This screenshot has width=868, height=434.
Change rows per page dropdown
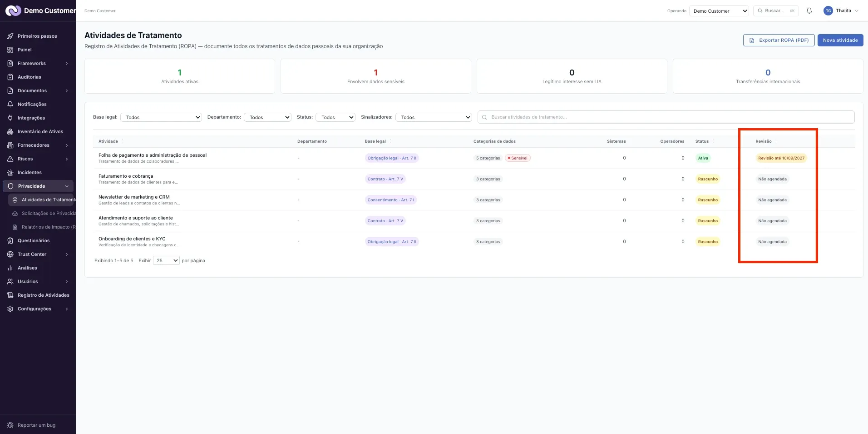click(166, 260)
